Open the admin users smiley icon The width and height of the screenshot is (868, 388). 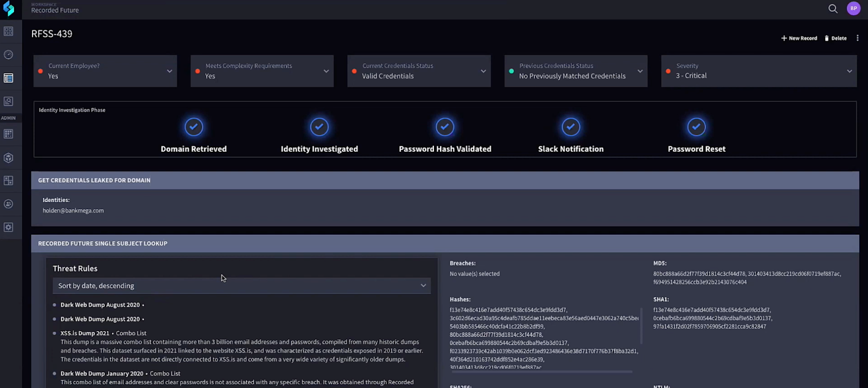point(9,204)
